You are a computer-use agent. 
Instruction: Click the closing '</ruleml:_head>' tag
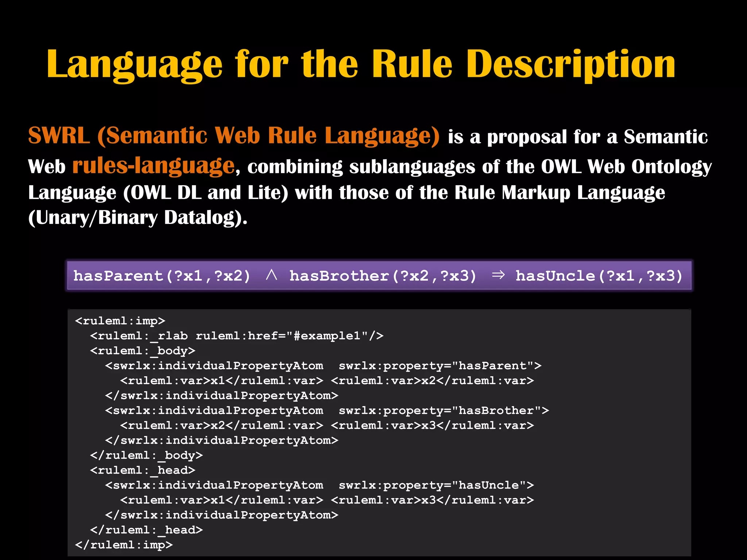(x=146, y=530)
